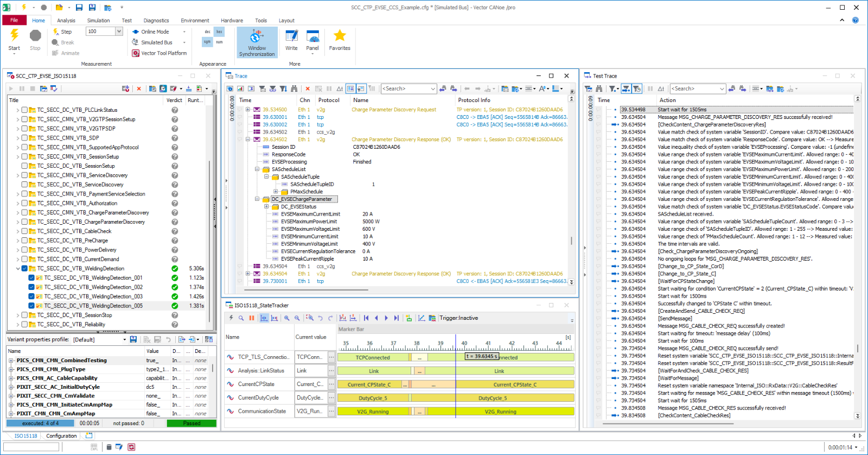
Task: Click save icon in variant properties bar
Action: tap(133, 339)
